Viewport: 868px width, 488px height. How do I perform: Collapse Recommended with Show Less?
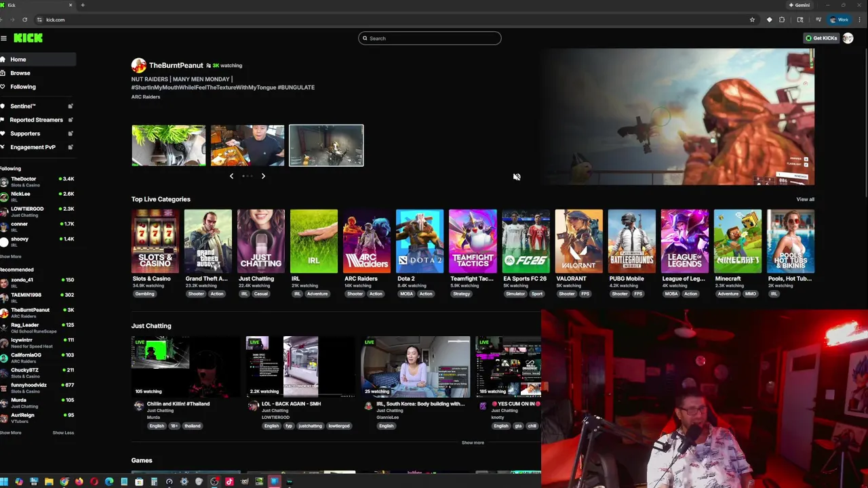(63, 432)
